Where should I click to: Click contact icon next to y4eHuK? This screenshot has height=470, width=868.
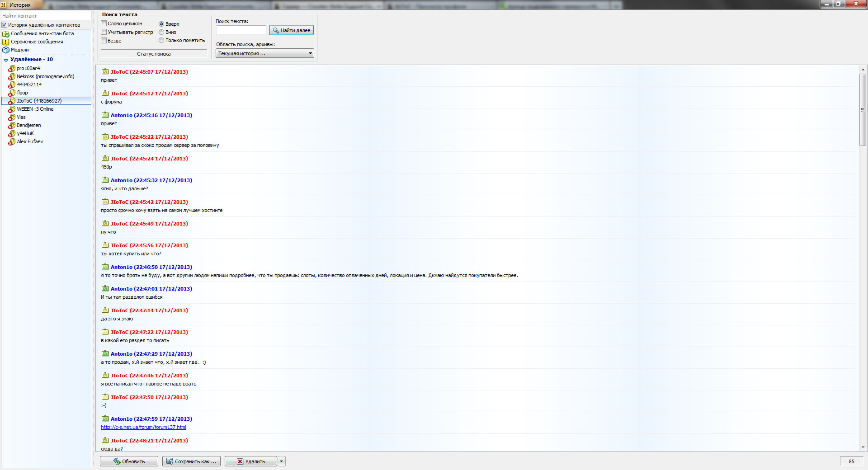[12, 134]
